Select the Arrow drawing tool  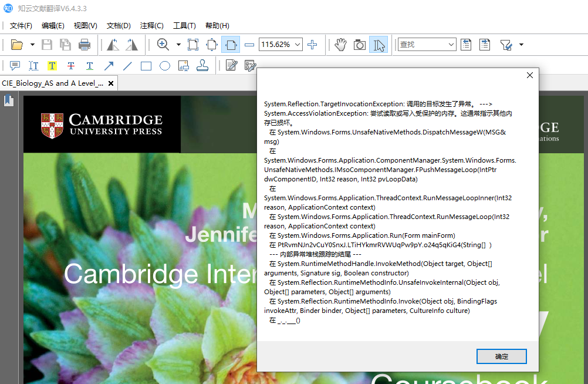109,66
